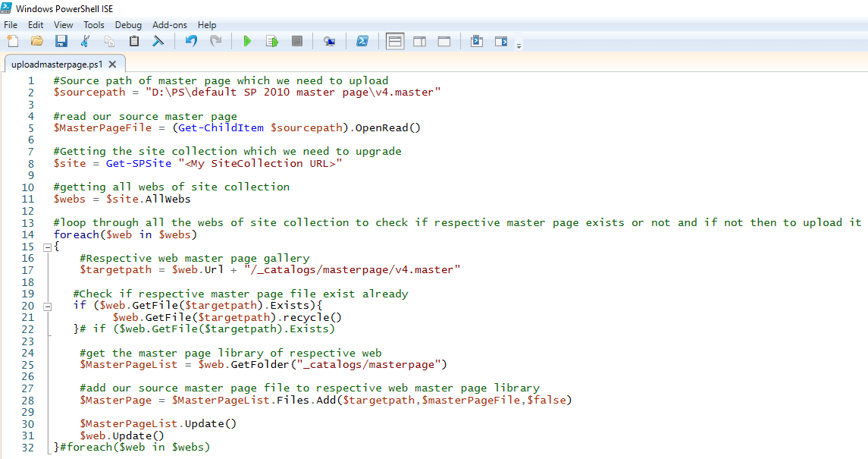The image size is (868, 459).
Task: Run the script with the green Run button
Action: (x=247, y=41)
